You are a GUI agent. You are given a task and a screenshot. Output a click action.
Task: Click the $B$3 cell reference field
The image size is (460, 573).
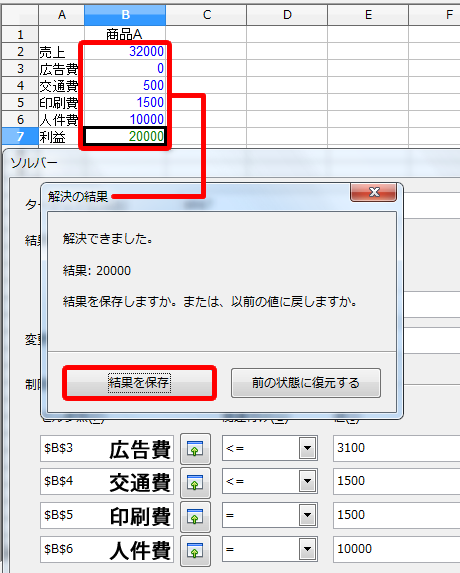(107, 448)
